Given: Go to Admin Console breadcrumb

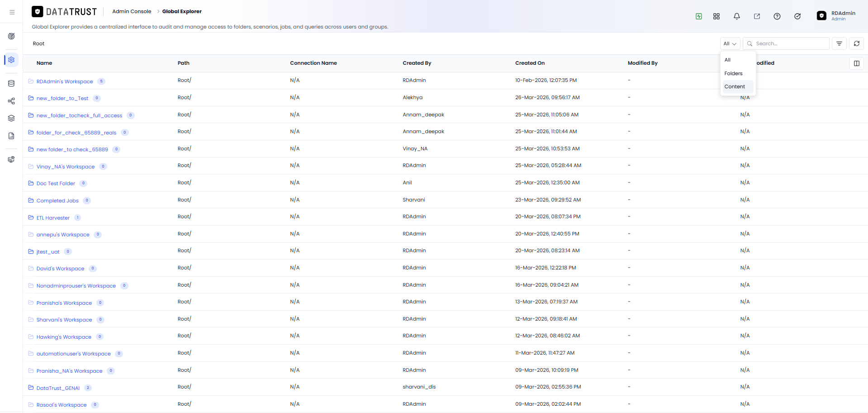Looking at the screenshot, I should point(132,11).
